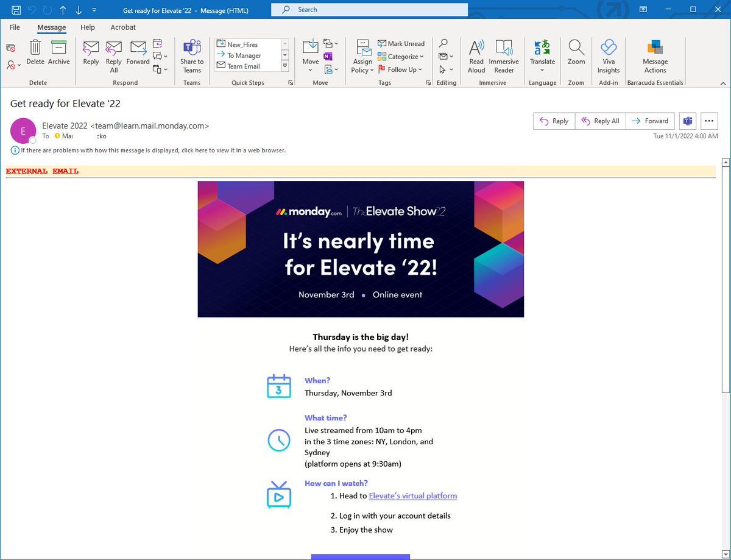Click the scroll up arrow of message
Image resolution: width=731 pixels, height=560 pixels.
click(x=725, y=163)
